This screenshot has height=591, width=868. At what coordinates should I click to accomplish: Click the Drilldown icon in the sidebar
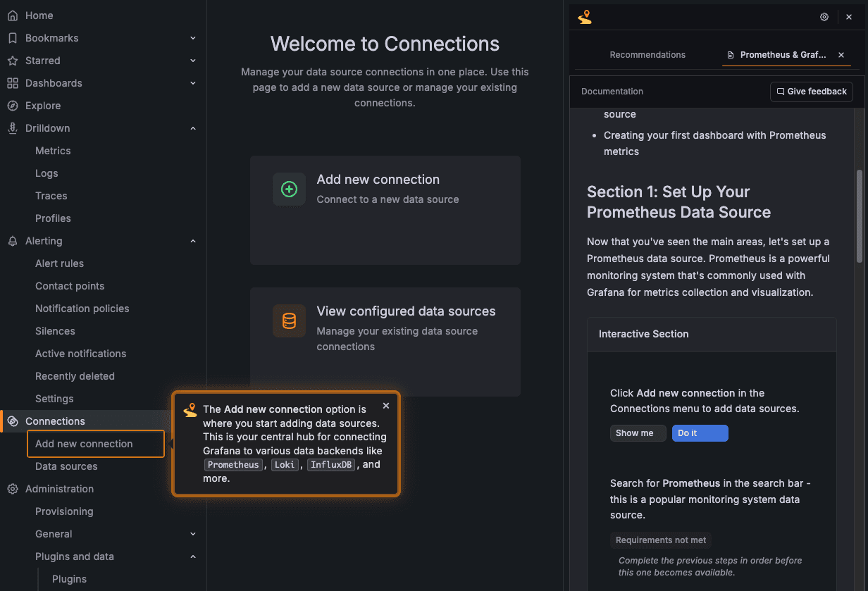coord(11,127)
